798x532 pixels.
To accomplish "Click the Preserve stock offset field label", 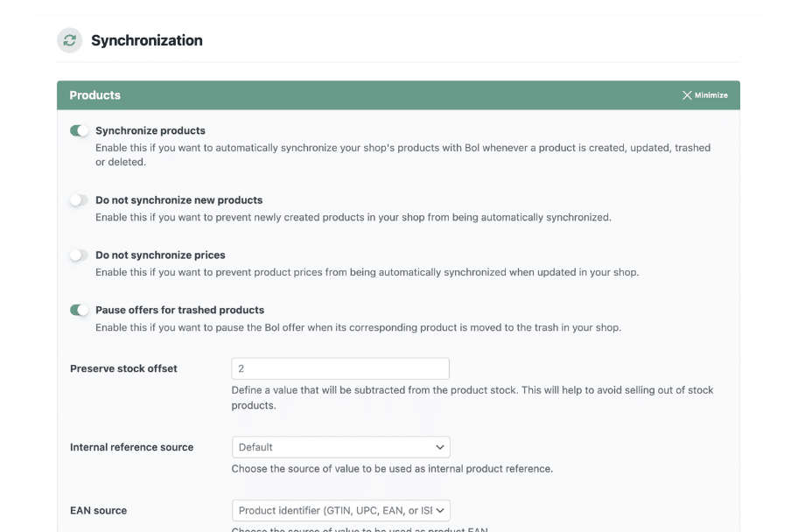I will (x=125, y=368).
